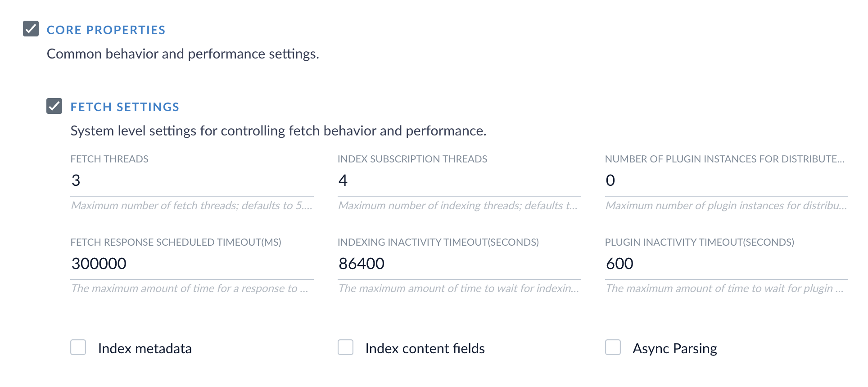Click the fetch threads help hint text
Viewport: 868px width, 387px height.
tap(191, 206)
